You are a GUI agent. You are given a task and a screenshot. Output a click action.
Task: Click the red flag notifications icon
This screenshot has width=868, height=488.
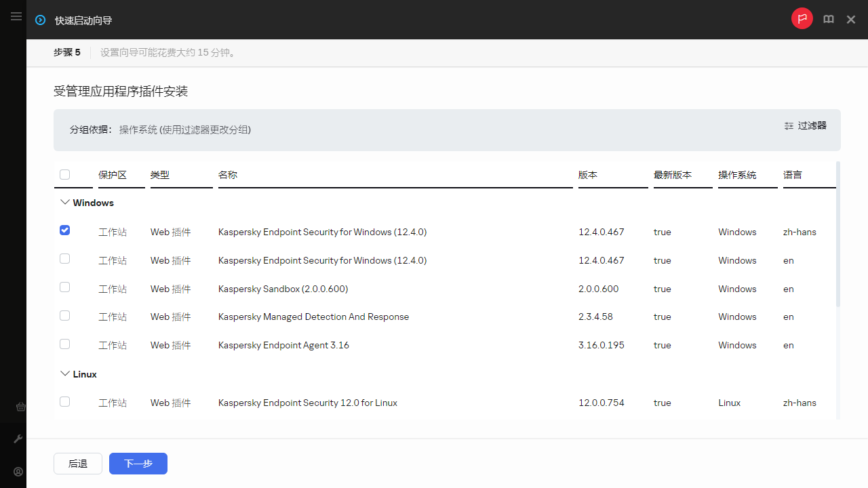[802, 19]
